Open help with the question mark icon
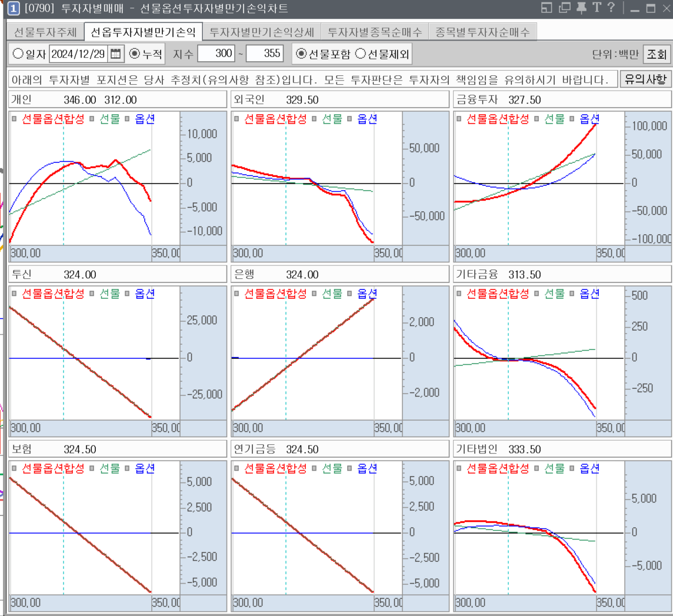Viewport: 673px width, 616px height. click(x=611, y=8)
